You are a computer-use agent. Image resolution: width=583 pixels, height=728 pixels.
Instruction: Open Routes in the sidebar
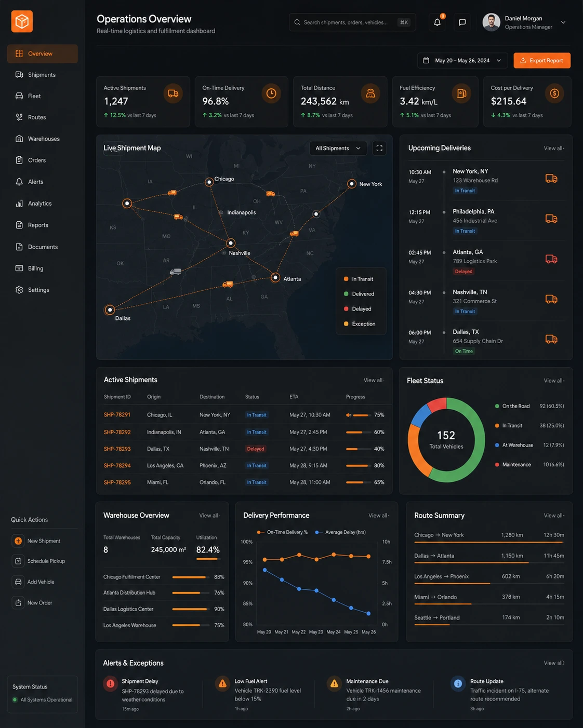[x=43, y=117]
